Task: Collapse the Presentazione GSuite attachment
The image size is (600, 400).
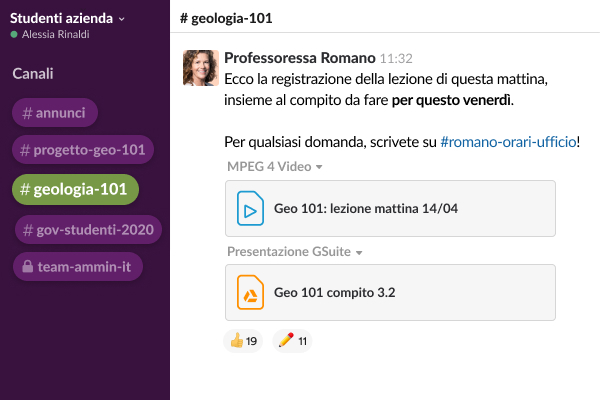Action: 358,252
